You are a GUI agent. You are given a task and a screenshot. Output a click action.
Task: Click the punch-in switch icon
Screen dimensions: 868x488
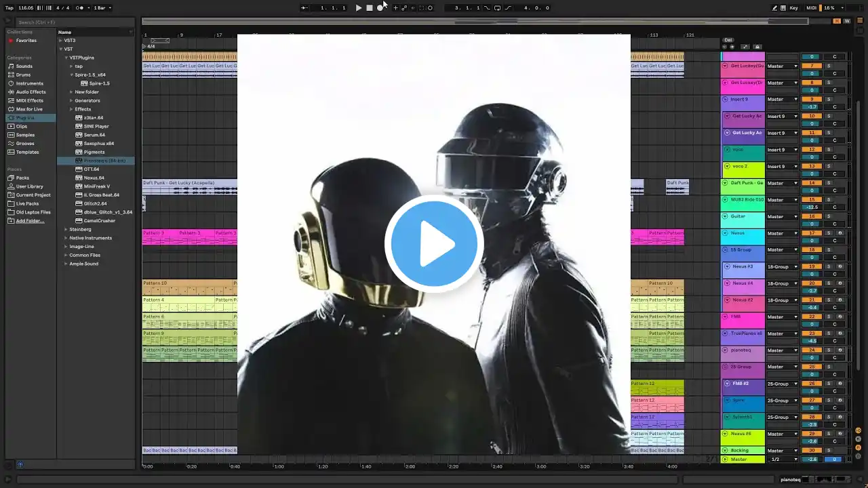tap(487, 8)
